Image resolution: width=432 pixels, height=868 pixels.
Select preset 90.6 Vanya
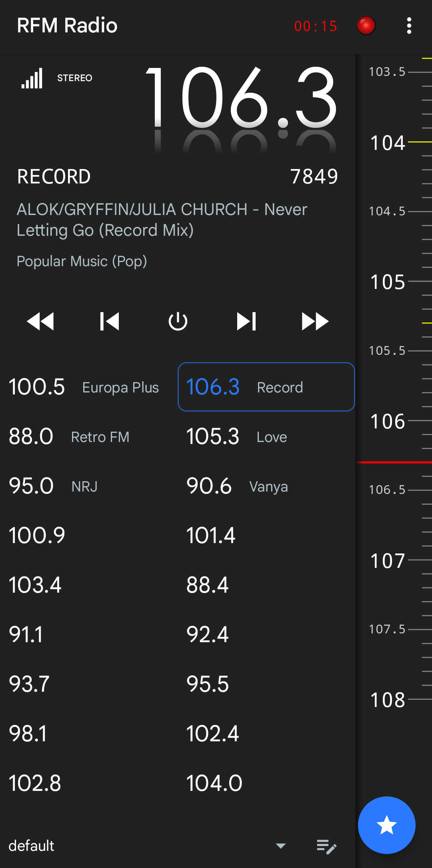(x=266, y=486)
